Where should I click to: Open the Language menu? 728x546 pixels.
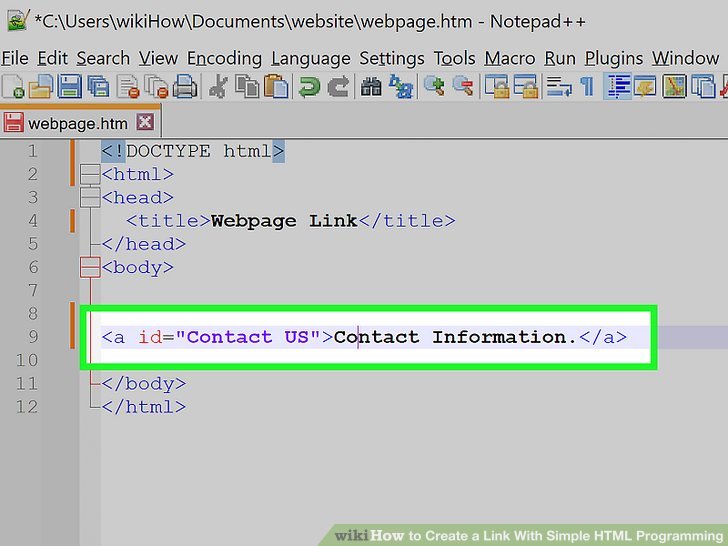311,58
